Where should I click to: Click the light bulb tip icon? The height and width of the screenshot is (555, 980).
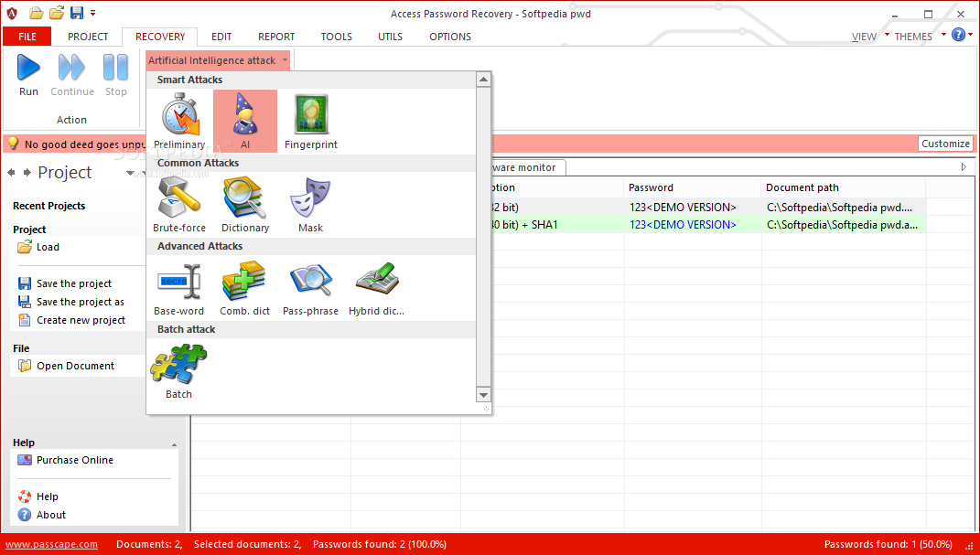13,144
